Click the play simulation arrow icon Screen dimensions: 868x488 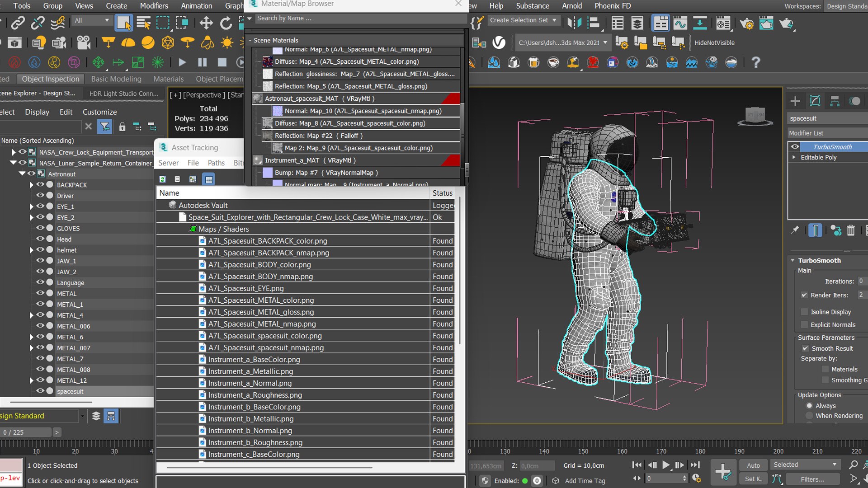(x=182, y=62)
